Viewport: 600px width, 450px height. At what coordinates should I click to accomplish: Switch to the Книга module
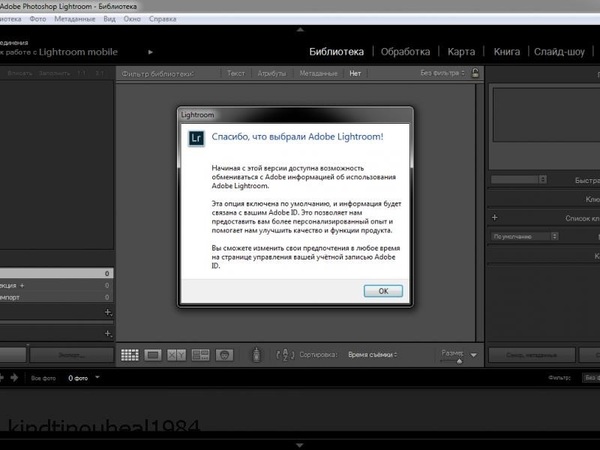tap(507, 52)
